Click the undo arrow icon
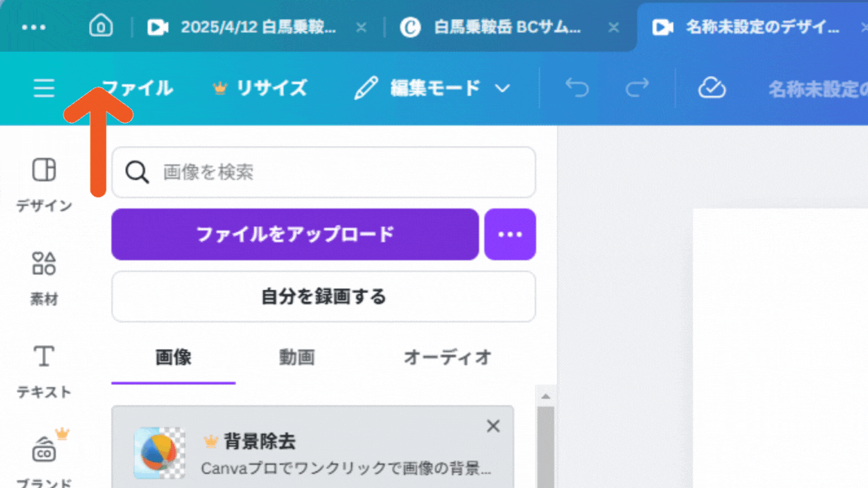 577,88
